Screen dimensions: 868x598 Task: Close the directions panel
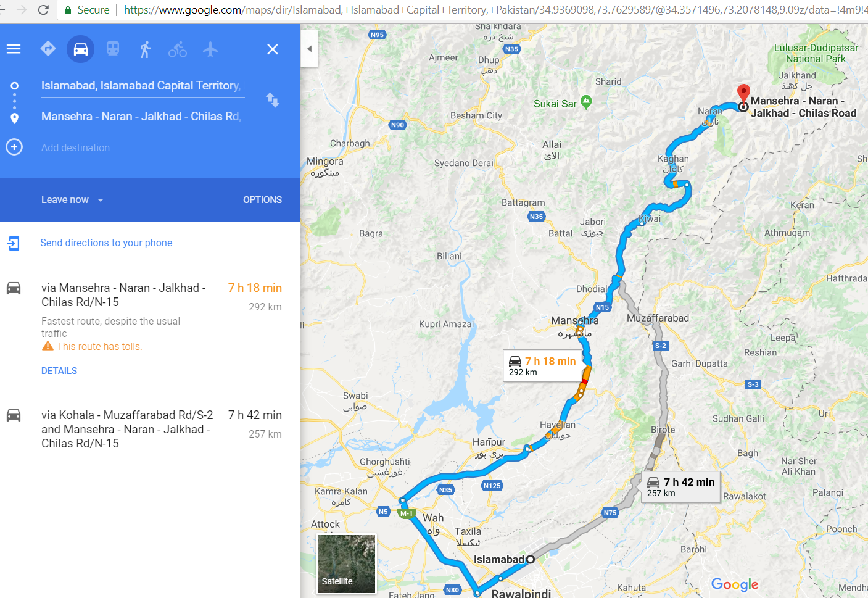click(273, 49)
